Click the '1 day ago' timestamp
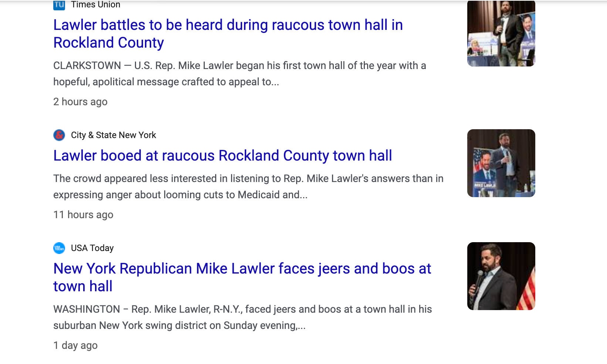 tap(75, 346)
